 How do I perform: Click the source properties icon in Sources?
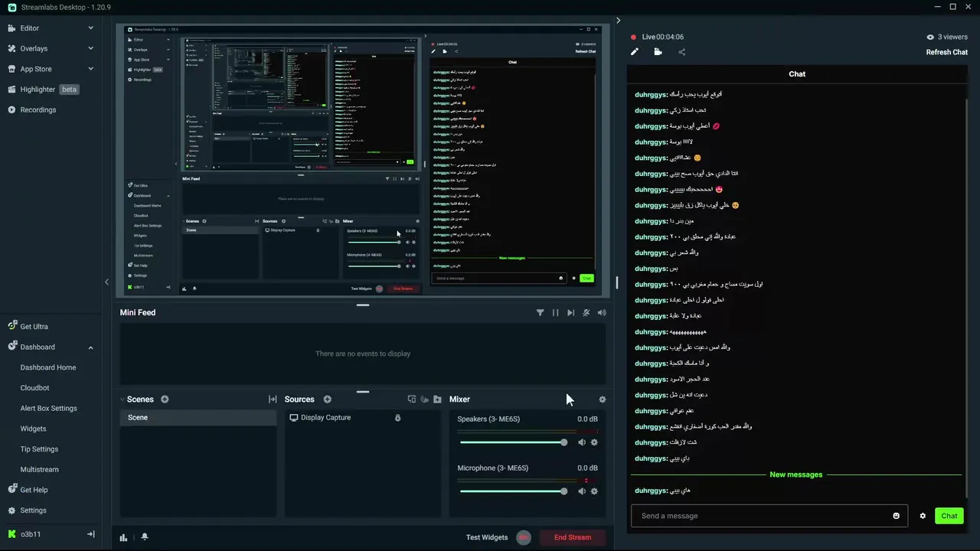point(412,399)
